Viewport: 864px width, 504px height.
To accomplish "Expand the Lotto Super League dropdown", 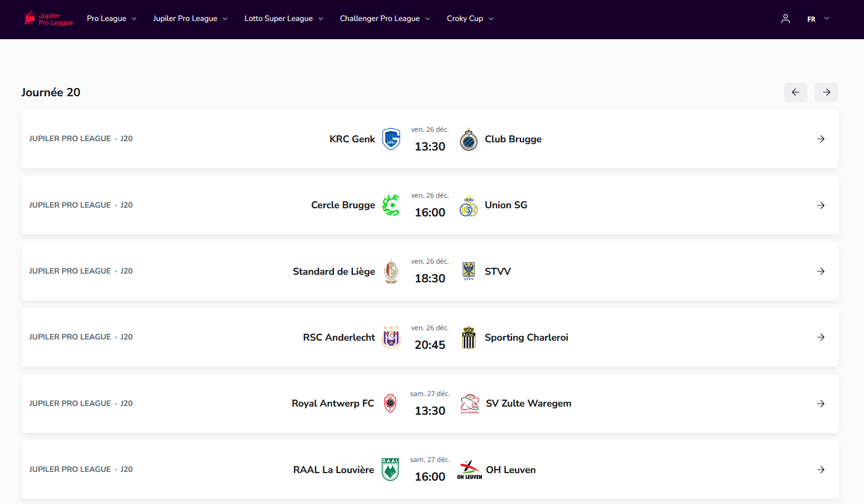I will (x=284, y=19).
